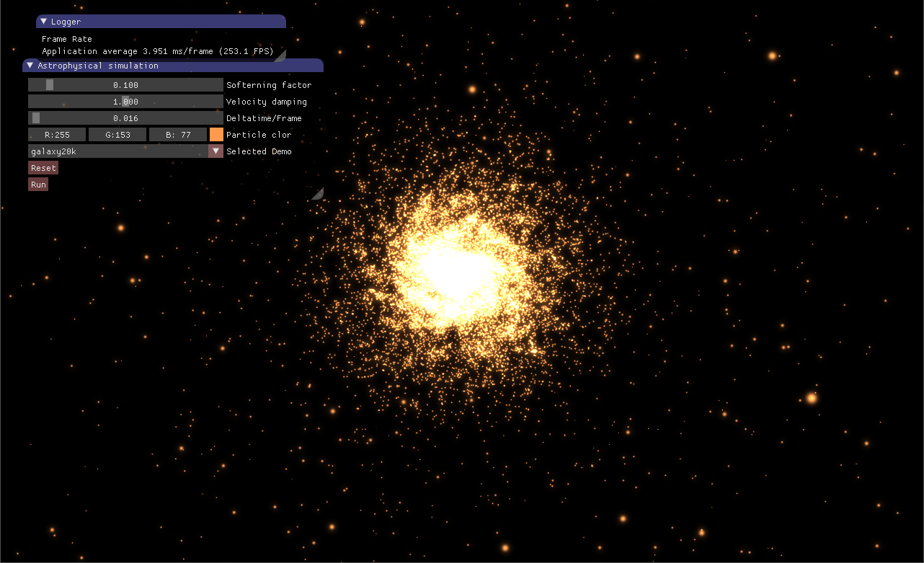Click the B: 77 blue value field
The width and height of the screenshot is (924, 563).
[x=178, y=134]
